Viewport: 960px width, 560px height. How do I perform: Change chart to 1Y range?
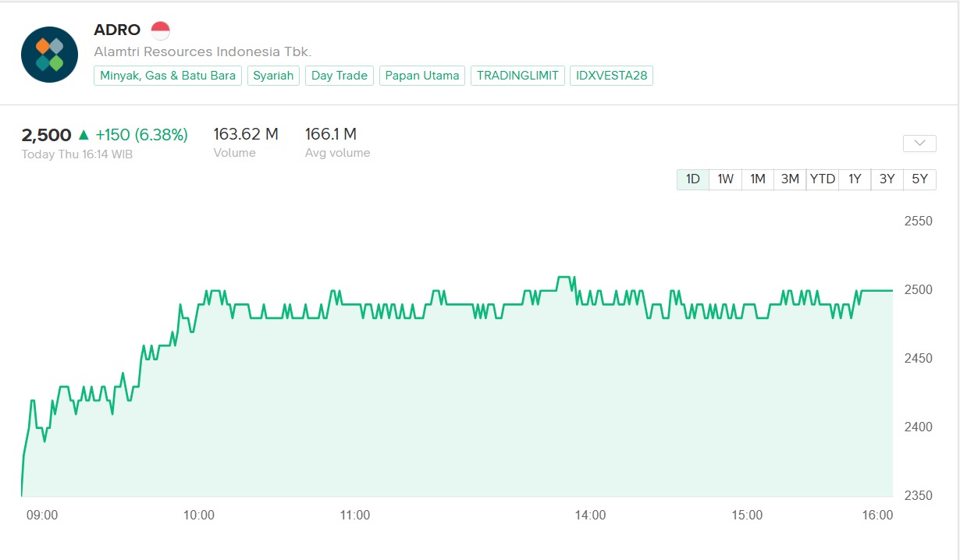point(855,179)
